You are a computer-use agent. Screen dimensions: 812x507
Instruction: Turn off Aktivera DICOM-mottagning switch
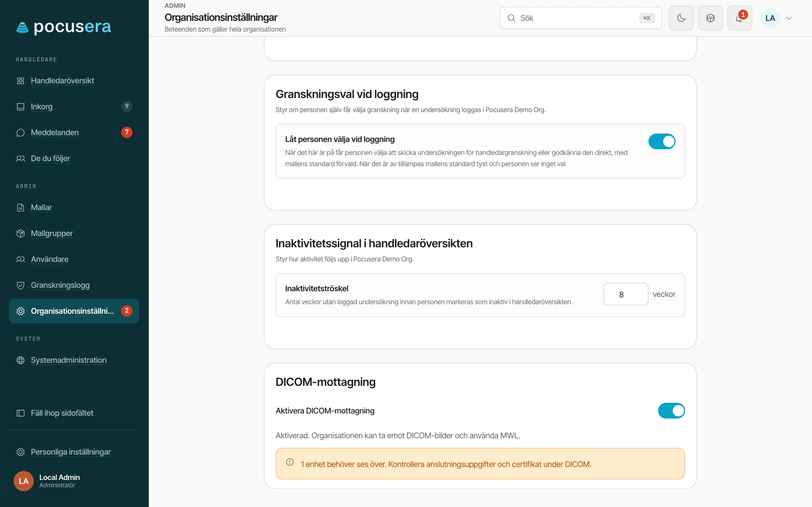[671, 411]
